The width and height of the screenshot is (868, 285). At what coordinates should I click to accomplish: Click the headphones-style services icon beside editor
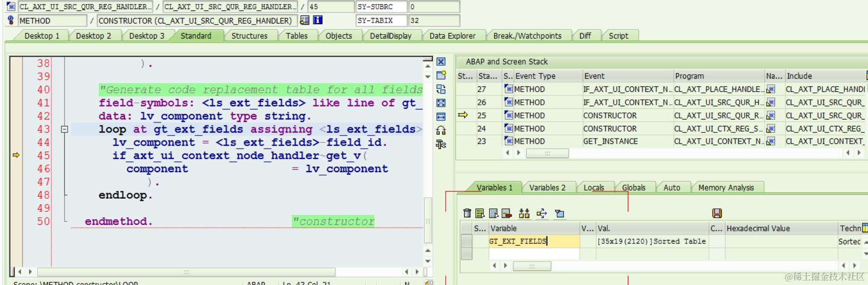pos(441,130)
